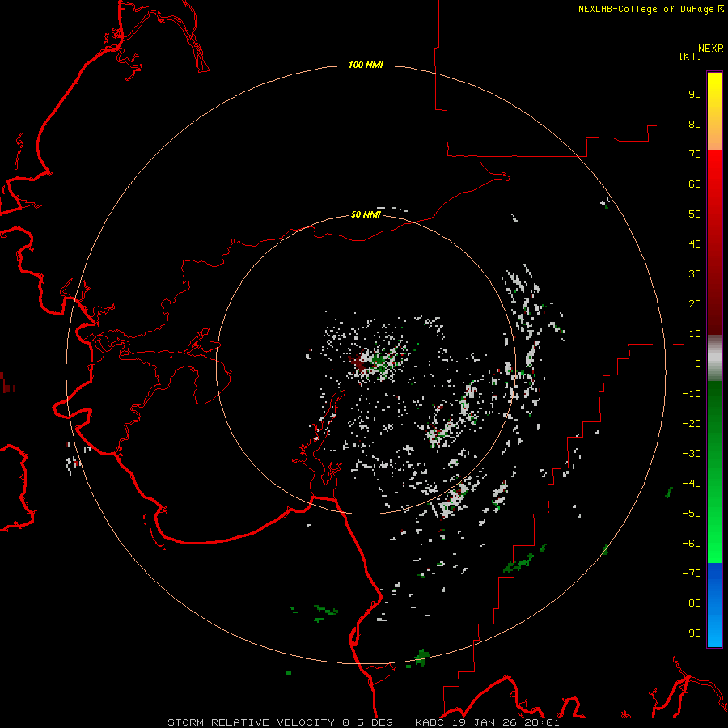Viewport: 728px width, 728px height.
Task: Click the 50 NMI range ring label
Action: pyautogui.click(x=366, y=214)
